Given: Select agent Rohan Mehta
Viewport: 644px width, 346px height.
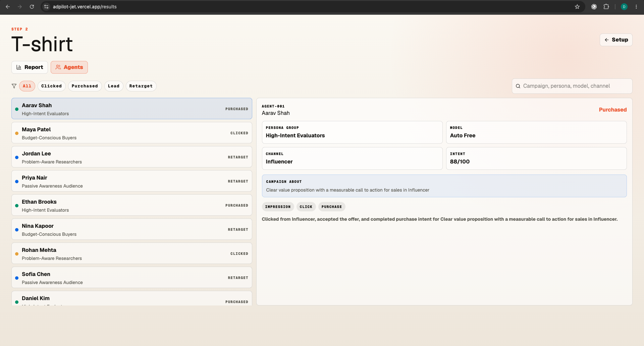Looking at the screenshot, I should click(x=132, y=253).
